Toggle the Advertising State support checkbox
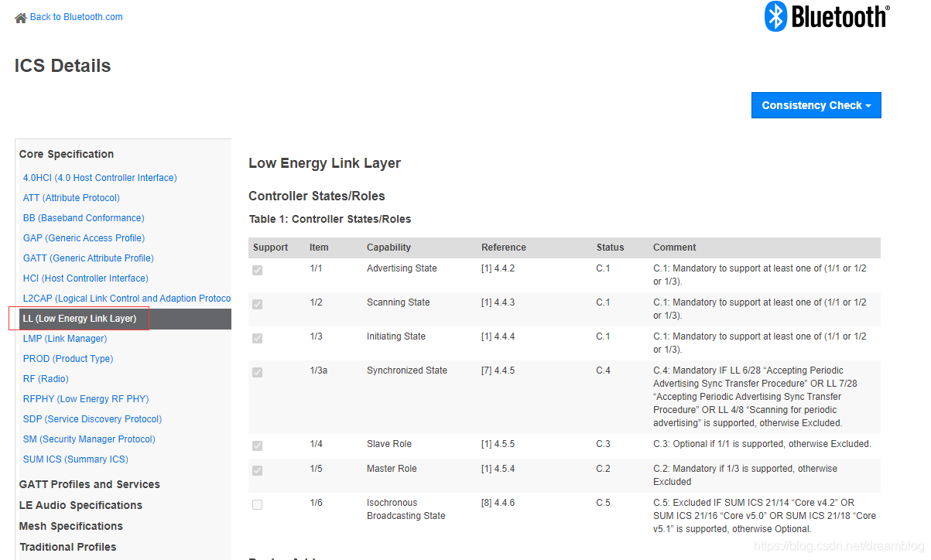This screenshot has height=560, width=931. [257, 270]
